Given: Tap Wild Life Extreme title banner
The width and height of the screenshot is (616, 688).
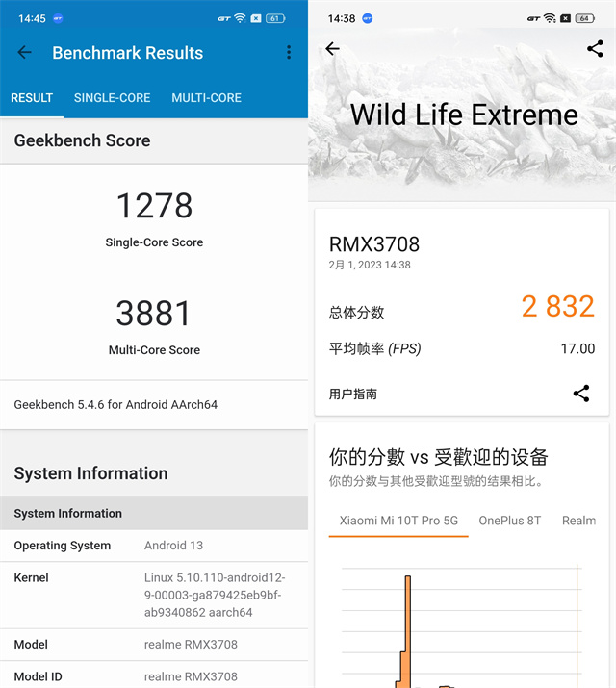Looking at the screenshot, I should [464, 115].
